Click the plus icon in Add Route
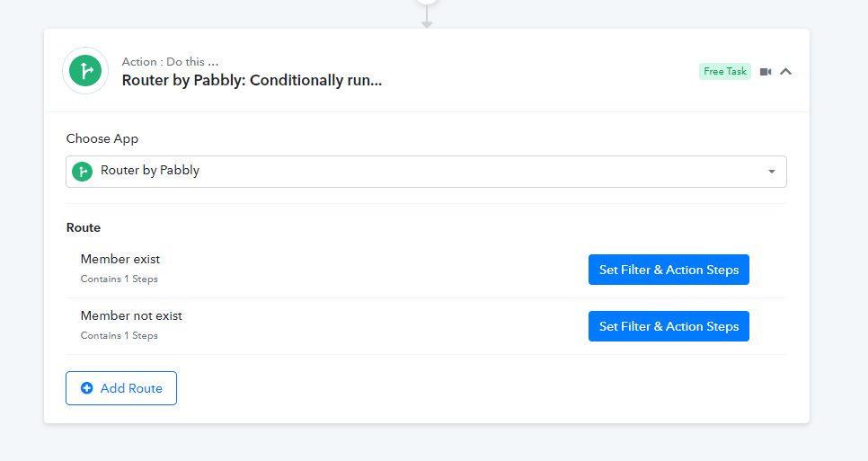Image resolution: width=868 pixels, height=461 pixels. 87,388
